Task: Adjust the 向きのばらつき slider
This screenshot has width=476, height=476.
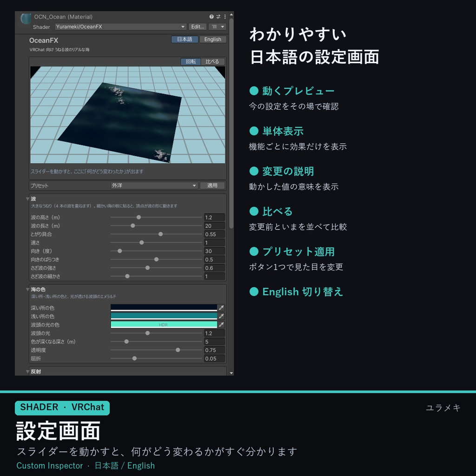Action: (x=156, y=259)
